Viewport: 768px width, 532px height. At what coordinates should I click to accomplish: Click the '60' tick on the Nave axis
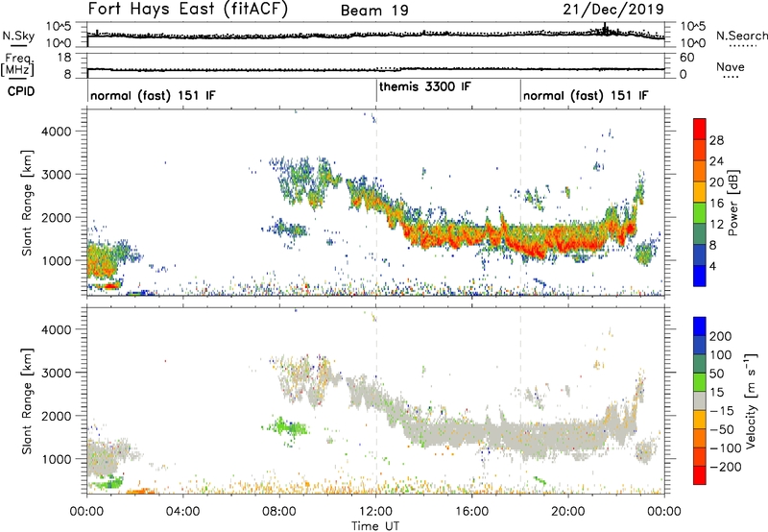tap(686, 58)
